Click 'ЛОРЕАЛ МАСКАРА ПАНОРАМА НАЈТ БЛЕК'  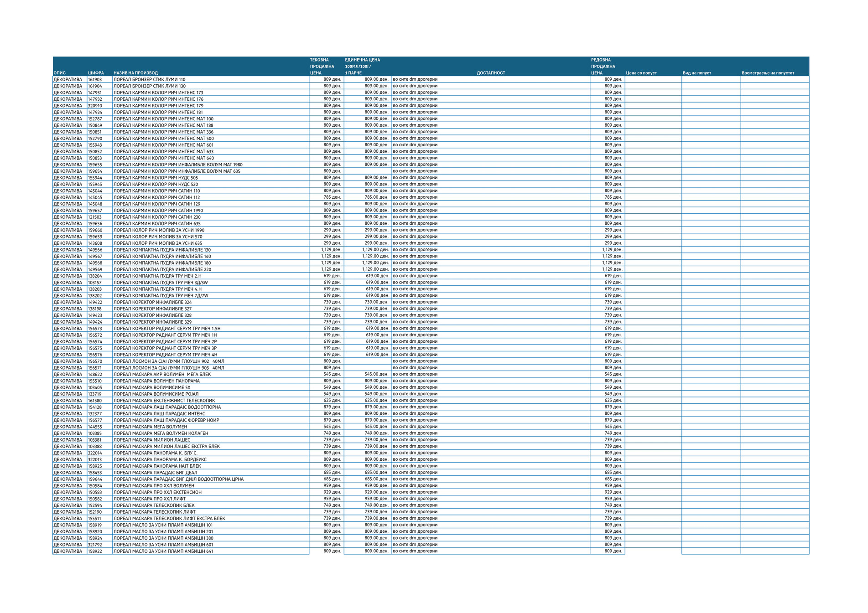tap(157, 466)
